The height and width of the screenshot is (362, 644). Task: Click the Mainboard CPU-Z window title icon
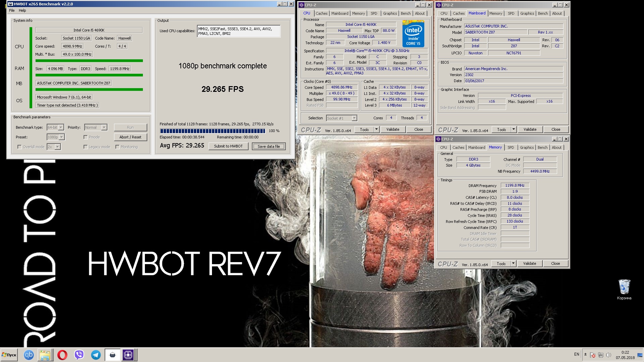coord(439,5)
